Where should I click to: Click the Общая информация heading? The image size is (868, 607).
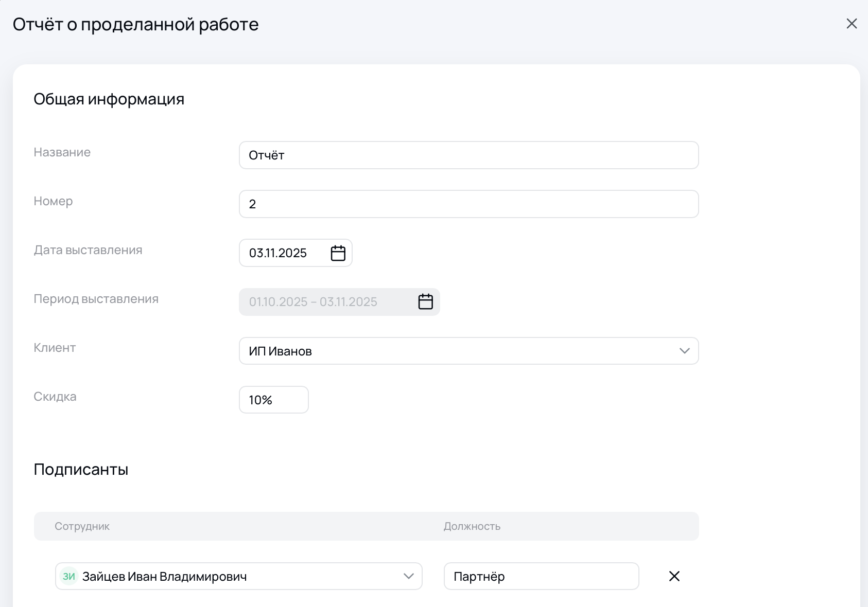point(109,99)
